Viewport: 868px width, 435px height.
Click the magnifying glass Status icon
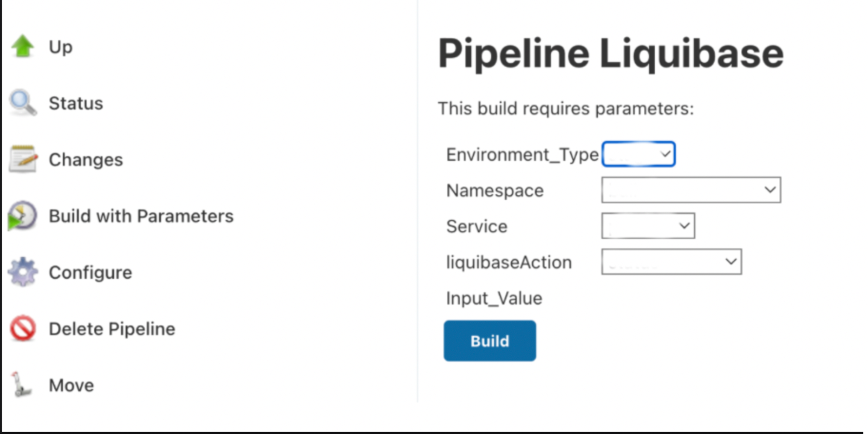23,103
